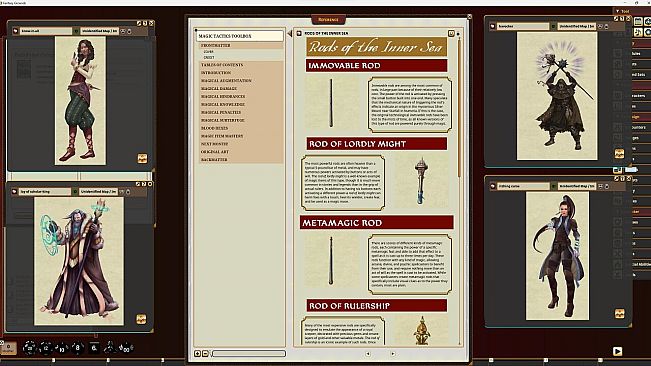The image size is (651, 366).
Task: Click orange corner icon in wizard image window
Action: (x=141, y=319)
